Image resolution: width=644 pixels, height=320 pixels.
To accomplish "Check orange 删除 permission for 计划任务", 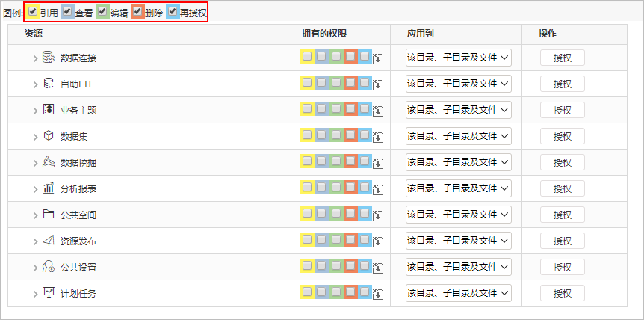I will [x=350, y=292].
